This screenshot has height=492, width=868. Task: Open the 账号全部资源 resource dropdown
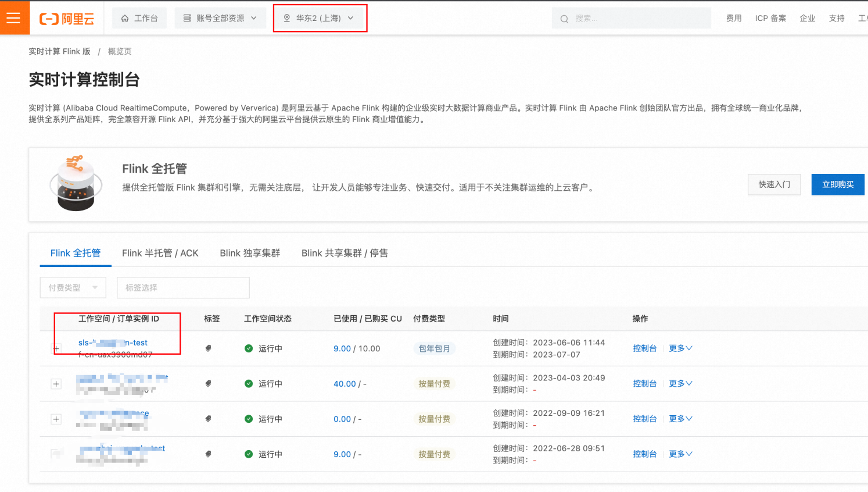(x=220, y=18)
